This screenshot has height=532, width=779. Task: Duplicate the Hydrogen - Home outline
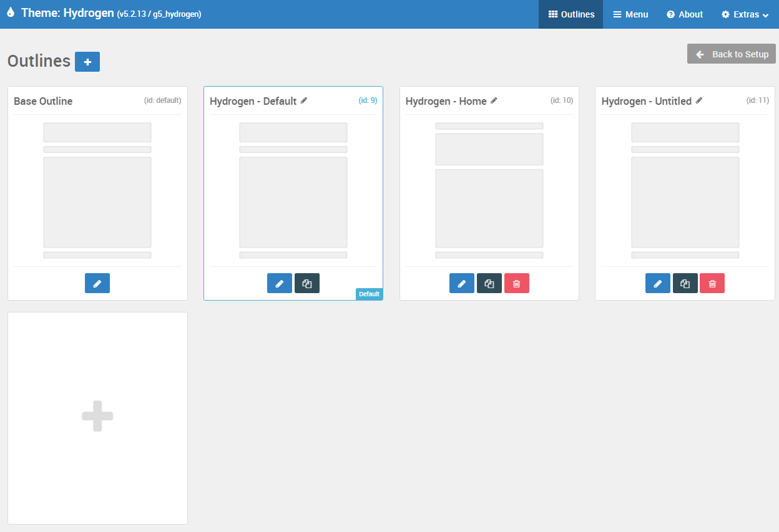pos(489,283)
